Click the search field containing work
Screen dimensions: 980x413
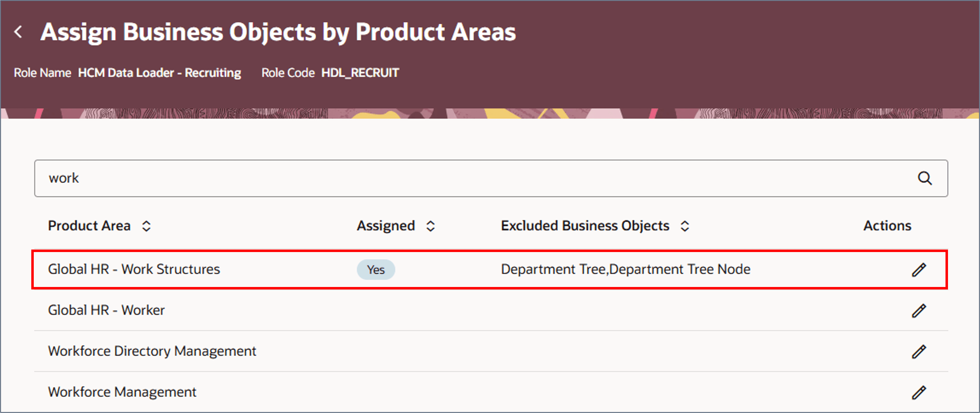(x=456, y=178)
